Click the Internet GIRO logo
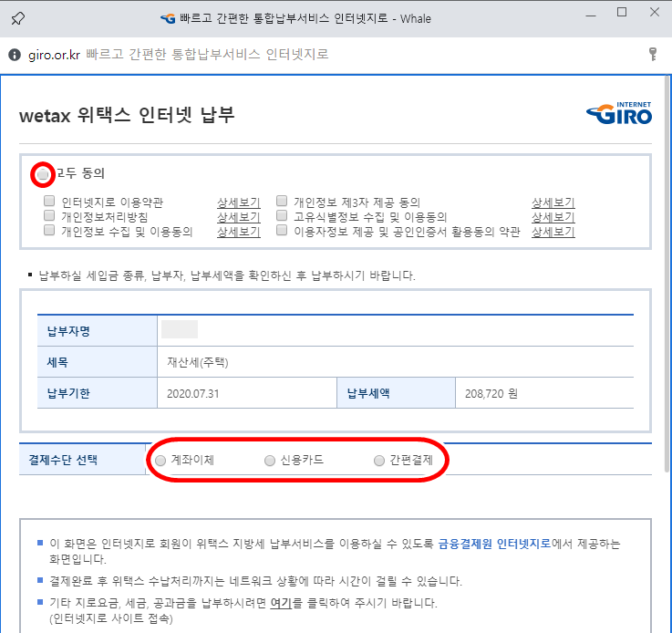 [x=619, y=114]
